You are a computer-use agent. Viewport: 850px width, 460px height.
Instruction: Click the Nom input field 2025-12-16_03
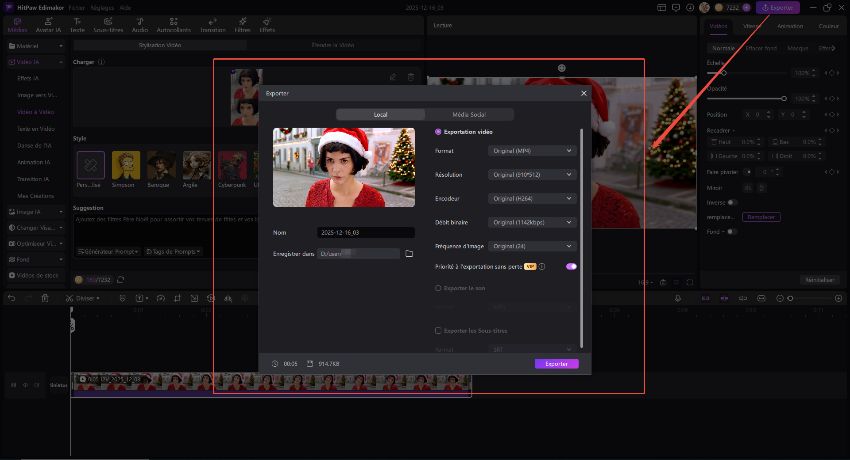coord(366,232)
